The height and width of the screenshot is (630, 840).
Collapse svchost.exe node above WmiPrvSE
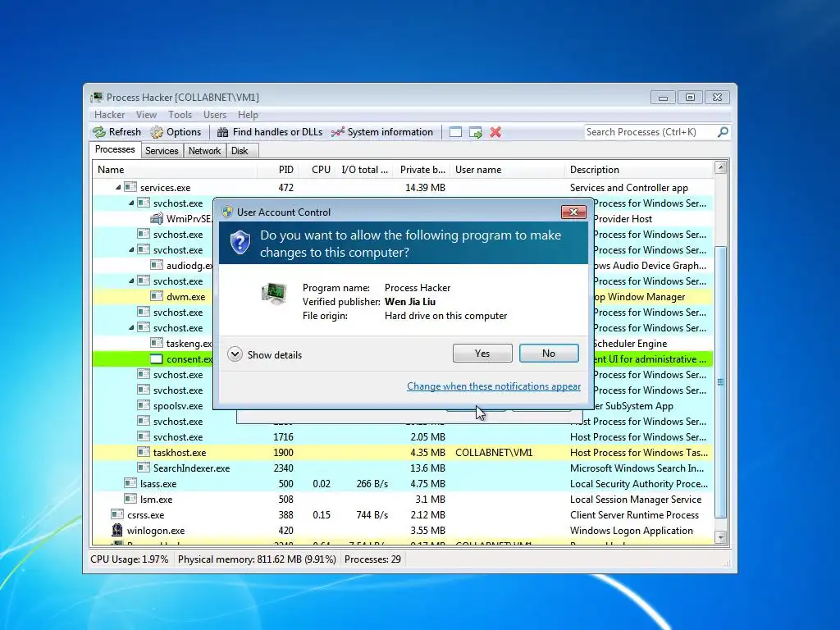131,203
